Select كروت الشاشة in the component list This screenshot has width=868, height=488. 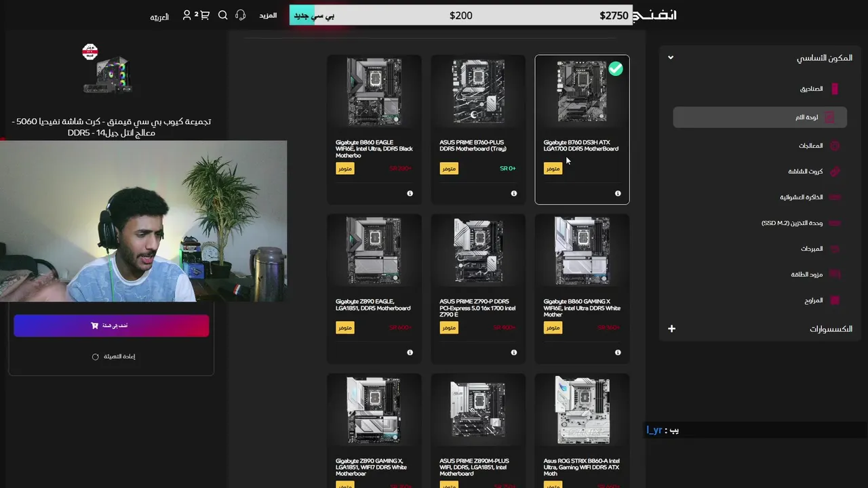806,171
